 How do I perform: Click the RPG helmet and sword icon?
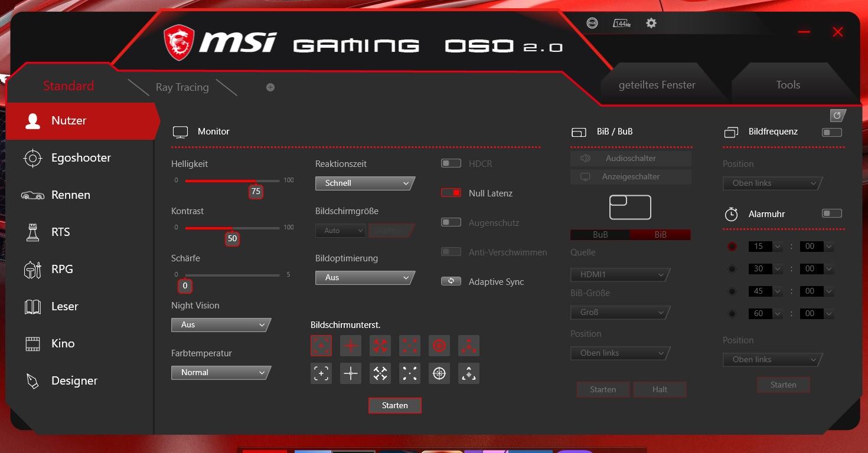(32, 270)
